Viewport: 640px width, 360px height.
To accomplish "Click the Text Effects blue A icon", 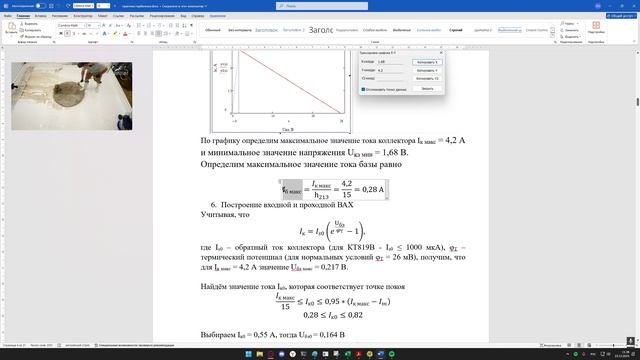I will (x=104, y=33).
